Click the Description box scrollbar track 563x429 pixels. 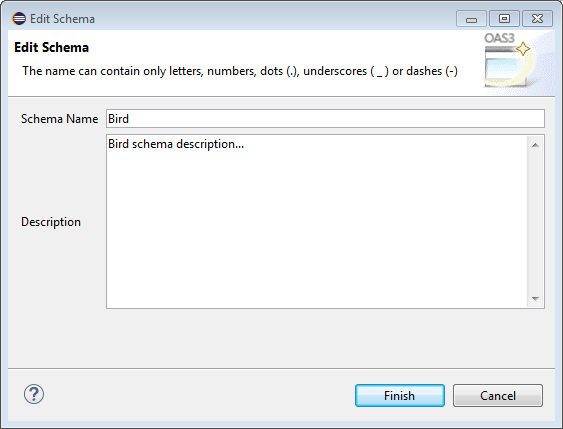[x=535, y=222]
